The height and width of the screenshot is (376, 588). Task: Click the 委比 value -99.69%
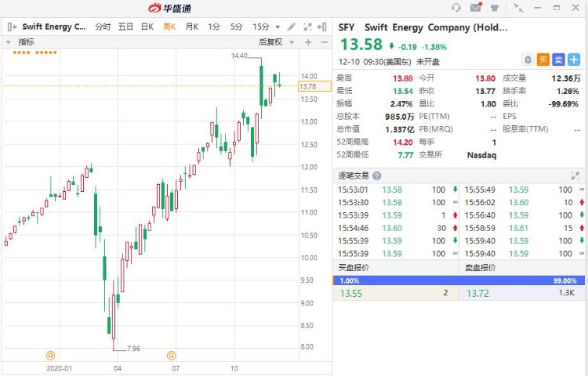pyautogui.click(x=564, y=103)
